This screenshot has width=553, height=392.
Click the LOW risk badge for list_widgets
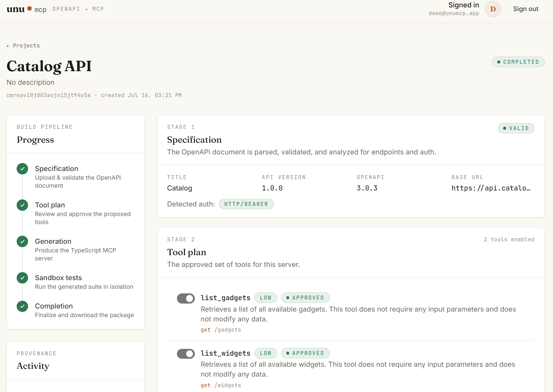pyautogui.click(x=266, y=353)
